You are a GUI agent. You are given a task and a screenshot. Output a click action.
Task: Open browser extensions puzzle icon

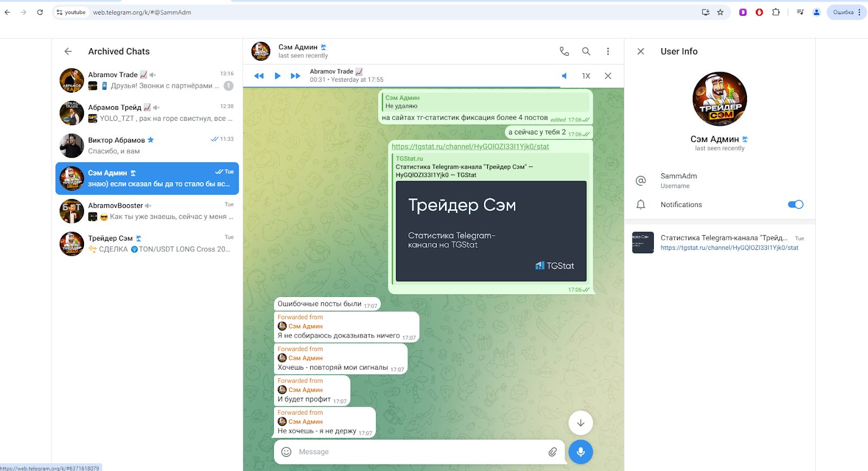[776, 12]
